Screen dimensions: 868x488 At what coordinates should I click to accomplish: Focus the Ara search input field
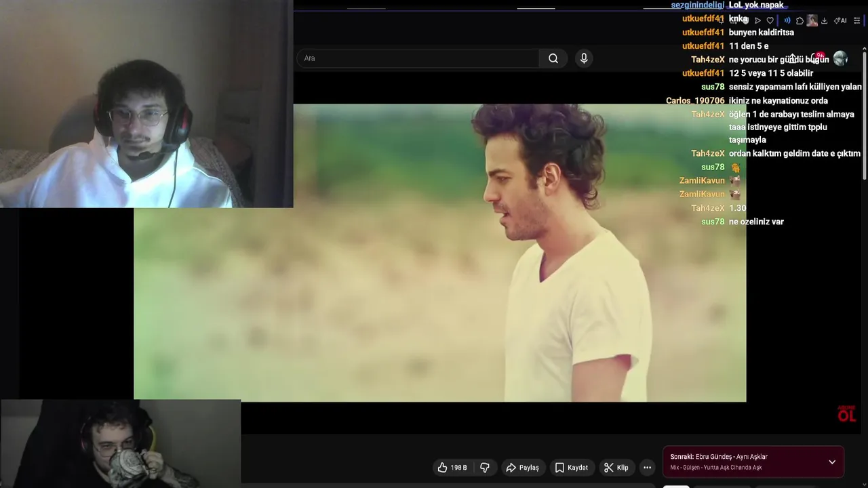tap(417, 58)
